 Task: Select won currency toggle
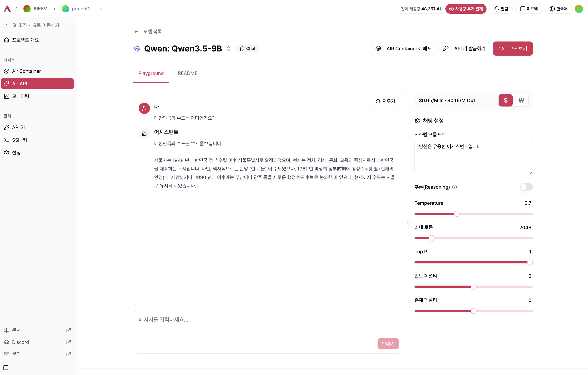point(521,100)
